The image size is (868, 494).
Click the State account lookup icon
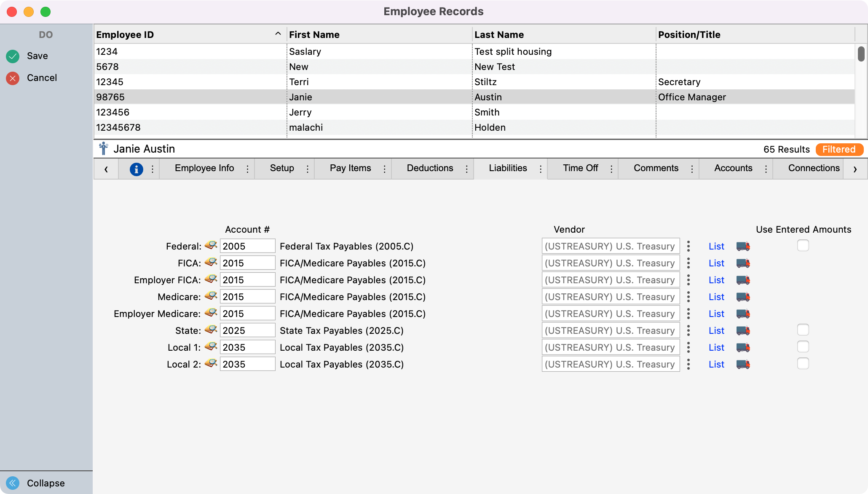point(211,330)
